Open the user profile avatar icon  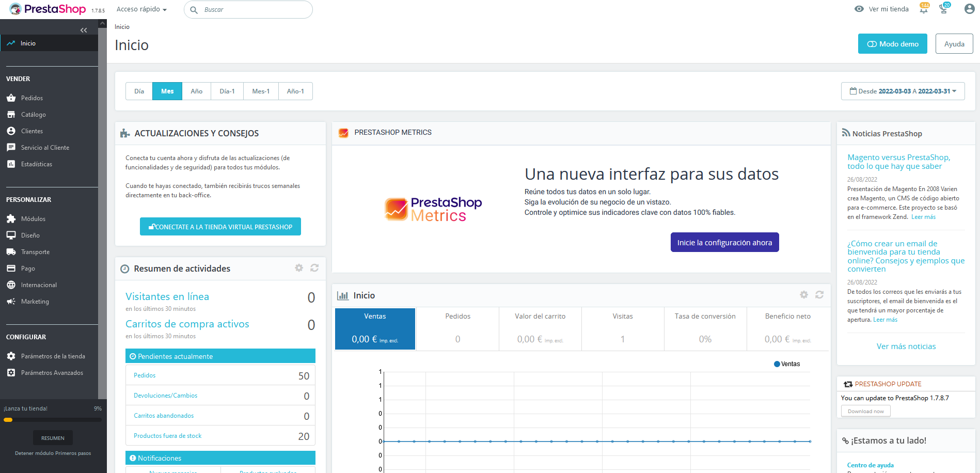point(969,9)
